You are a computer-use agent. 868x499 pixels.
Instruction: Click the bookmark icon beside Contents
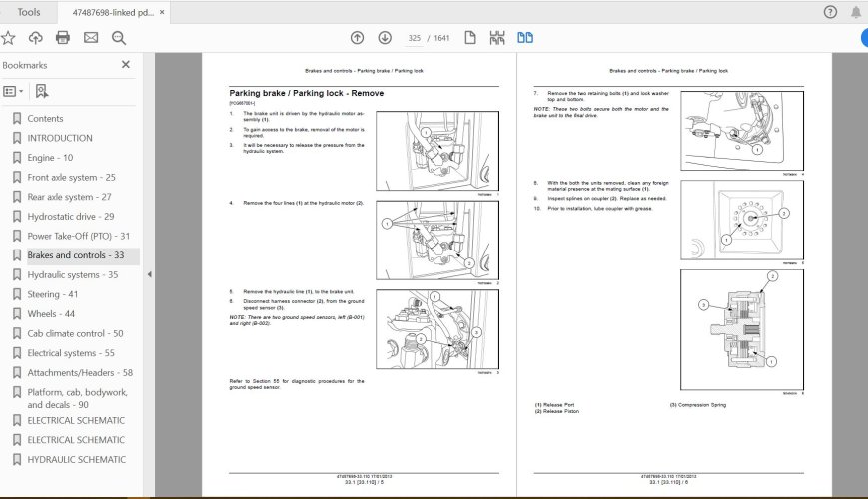[17, 119]
